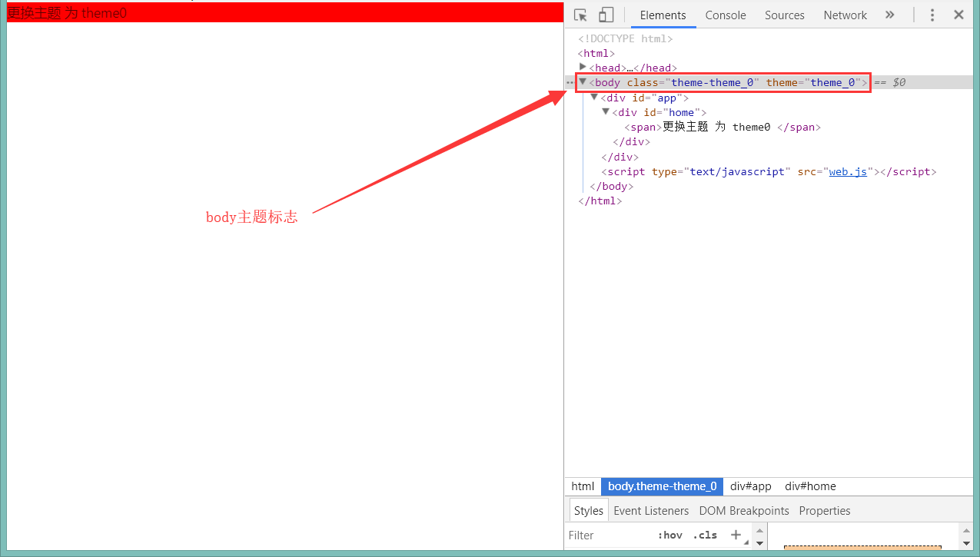Viewport: 980px width, 557px height.
Task: Select body.theme-theme_0 breadcrumb
Action: coord(662,486)
